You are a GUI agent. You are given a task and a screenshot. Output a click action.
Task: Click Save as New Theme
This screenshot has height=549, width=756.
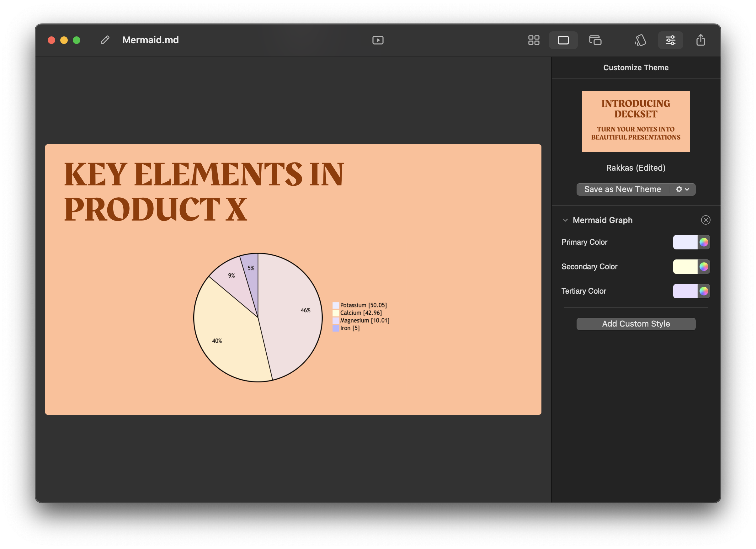click(622, 189)
